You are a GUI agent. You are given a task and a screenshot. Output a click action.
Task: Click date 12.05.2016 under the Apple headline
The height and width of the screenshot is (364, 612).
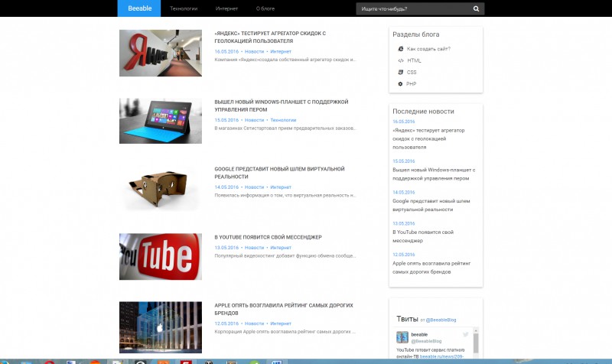pyautogui.click(x=226, y=323)
